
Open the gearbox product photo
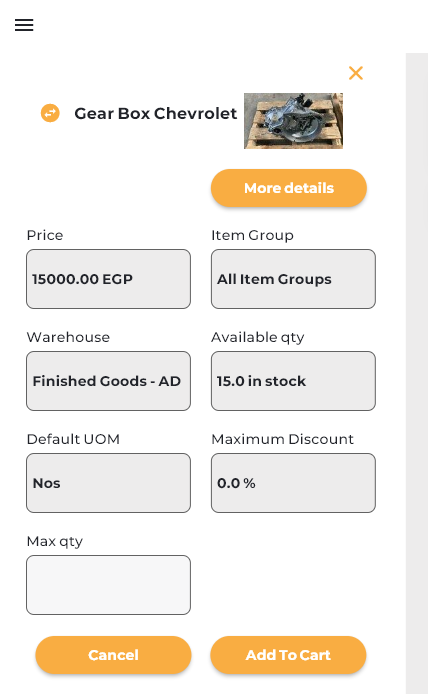point(293,121)
